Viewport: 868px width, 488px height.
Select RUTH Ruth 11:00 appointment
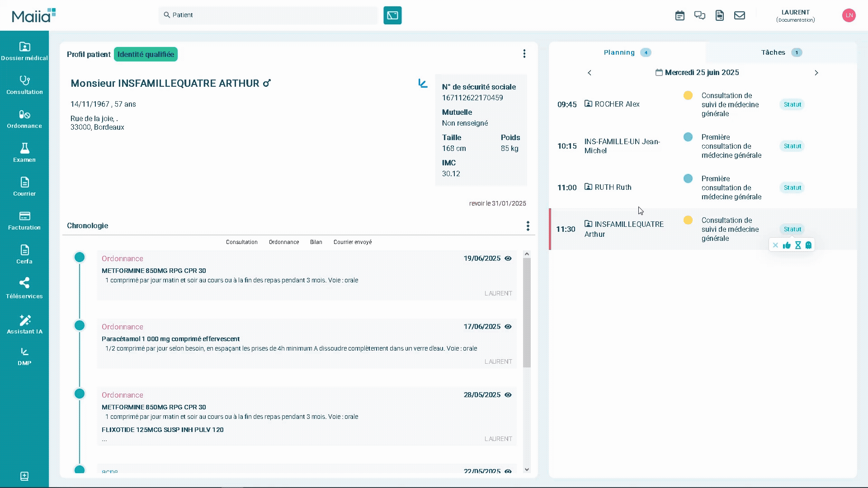click(613, 187)
